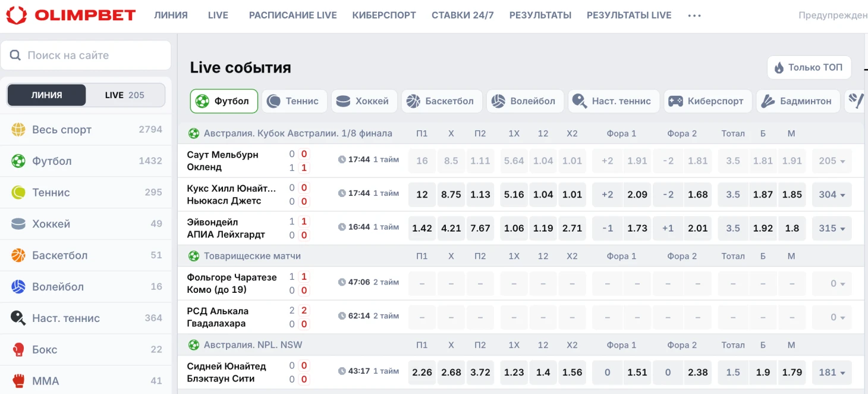
Task: Bet П1 at 12 on Кукс Хилл
Action: point(422,195)
